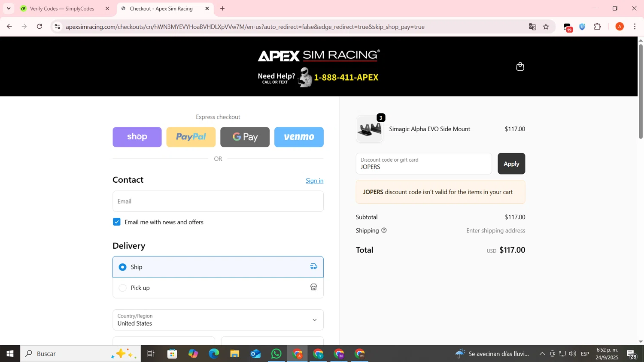Apply the discount code
The height and width of the screenshot is (362, 644).
511,163
